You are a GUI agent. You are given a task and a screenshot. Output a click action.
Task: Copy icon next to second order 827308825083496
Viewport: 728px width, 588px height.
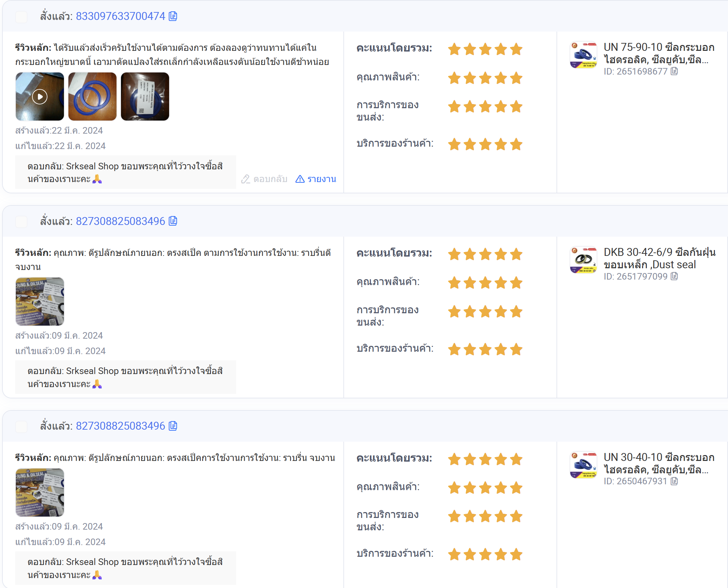click(x=173, y=221)
